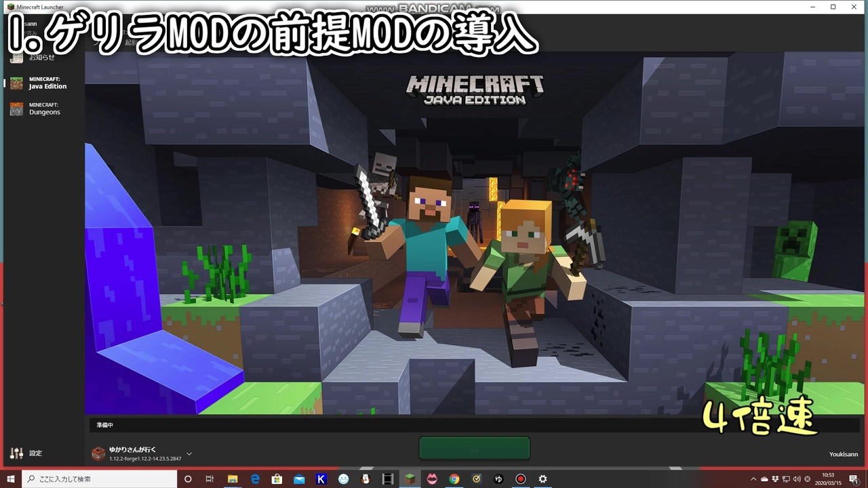Switch to Minecraft Launcher taskbar icon

click(x=410, y=479)
